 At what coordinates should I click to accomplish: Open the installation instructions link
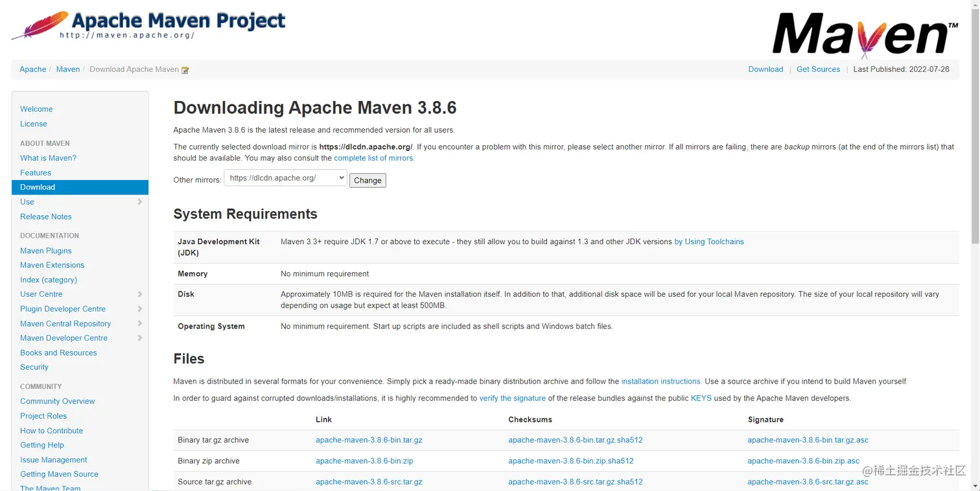(661, 382)
